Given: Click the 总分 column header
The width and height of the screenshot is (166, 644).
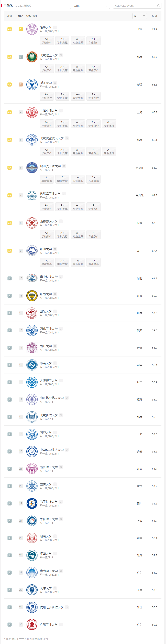Looking at the screenshot, I should [x=155, y=16].
